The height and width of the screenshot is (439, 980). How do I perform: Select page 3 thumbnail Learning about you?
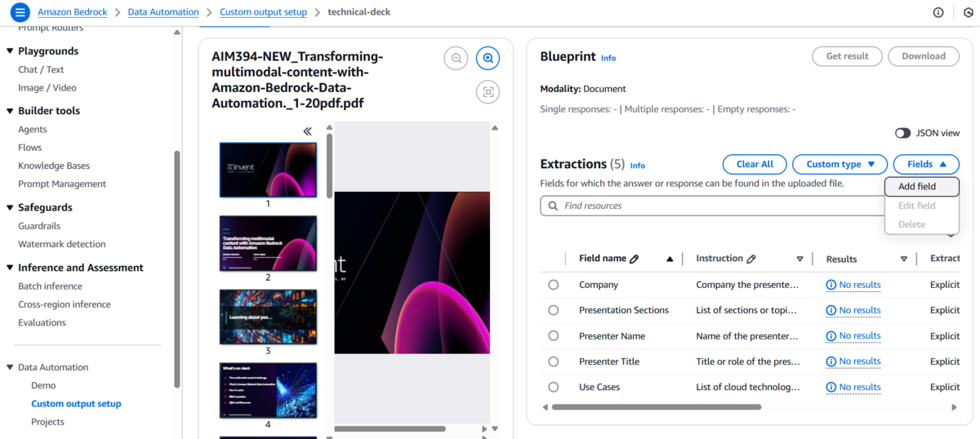[268, 317]
